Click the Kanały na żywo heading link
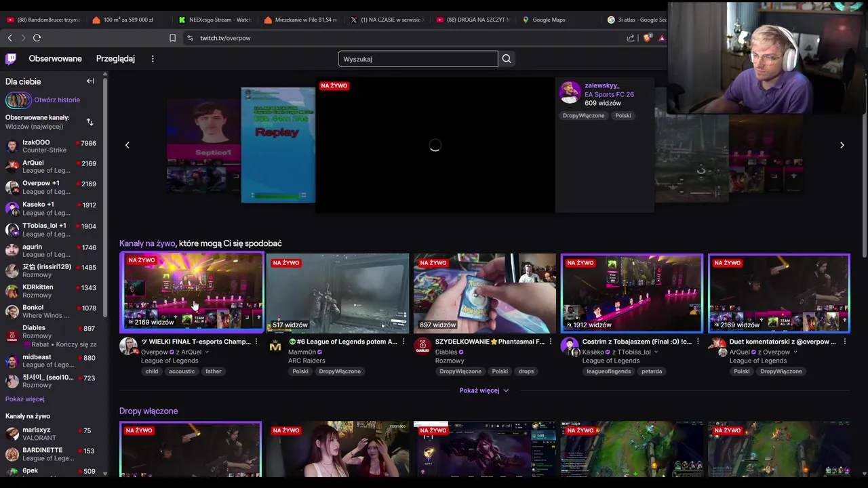Viewport: 868px width, 488px height. coord(147,243)
